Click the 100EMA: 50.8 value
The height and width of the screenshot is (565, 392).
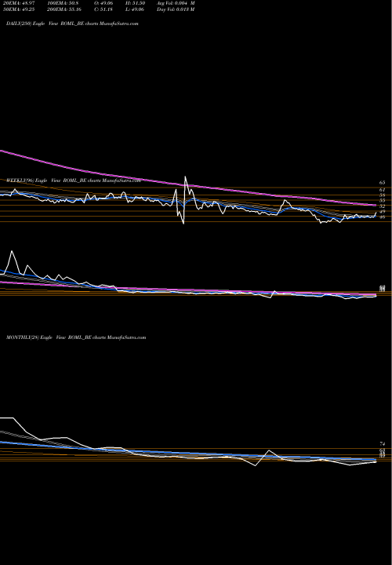(64, 3)
